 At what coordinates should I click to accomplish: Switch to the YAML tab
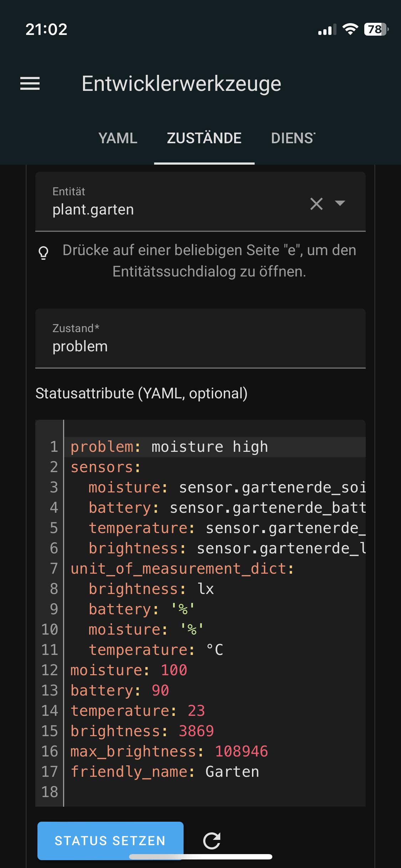click(x=118, y=138)
